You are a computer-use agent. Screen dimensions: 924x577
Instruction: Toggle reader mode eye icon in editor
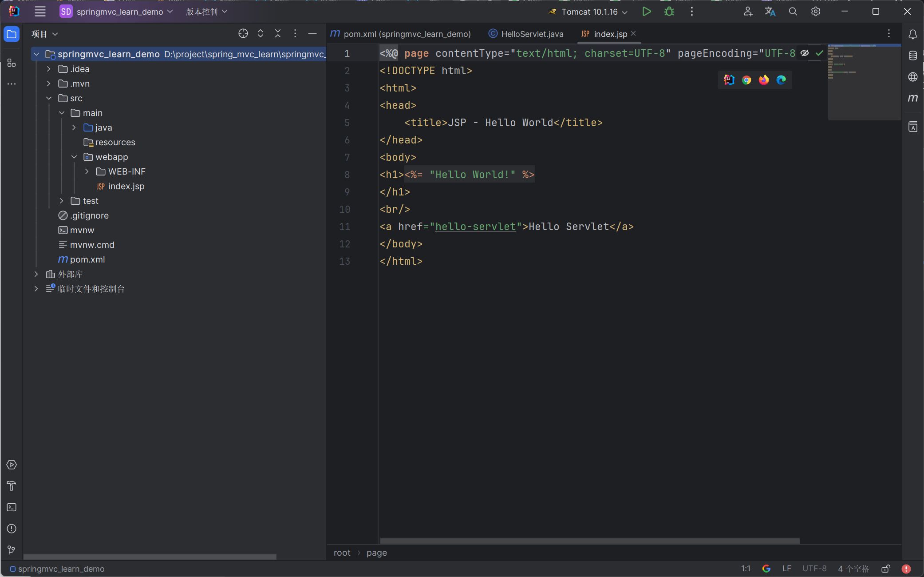click(x=805, y=53)
